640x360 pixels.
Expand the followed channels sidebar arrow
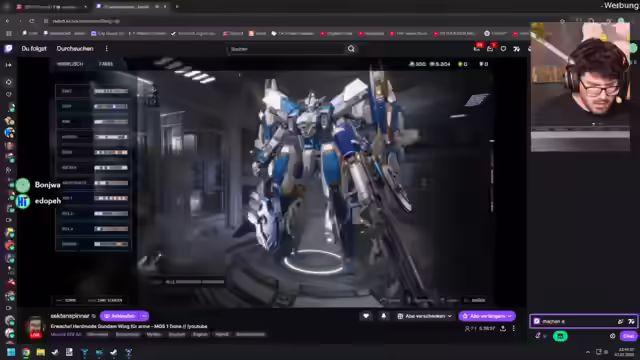(x=8, y=65)
